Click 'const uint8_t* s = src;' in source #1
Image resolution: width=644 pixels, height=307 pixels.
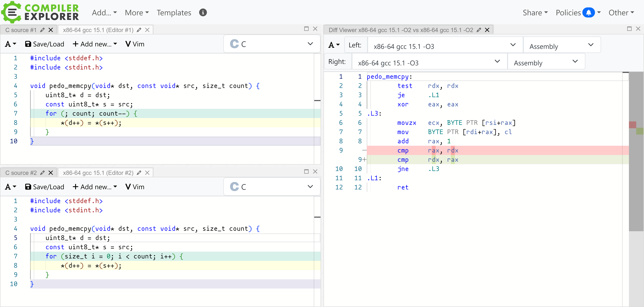pos(89,104)
